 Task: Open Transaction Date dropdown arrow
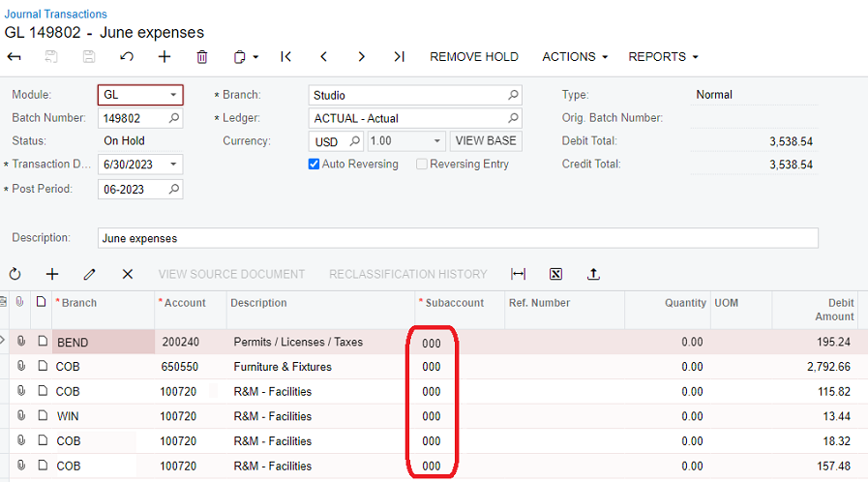173,165
